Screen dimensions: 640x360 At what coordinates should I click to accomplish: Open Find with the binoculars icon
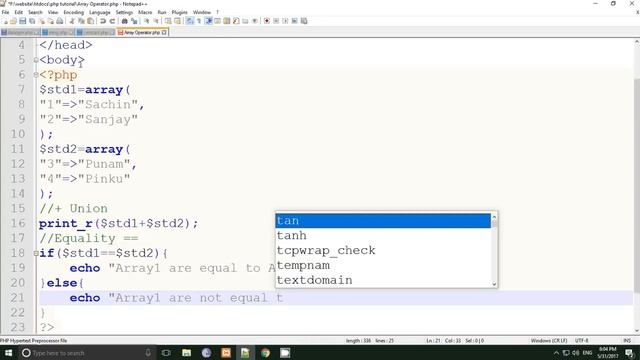click(x=124, y=21)
